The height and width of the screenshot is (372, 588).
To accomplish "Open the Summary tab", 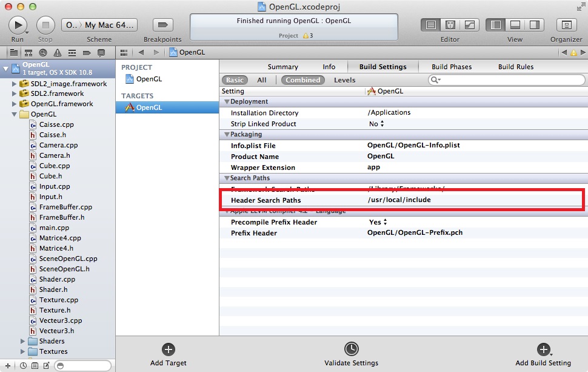I will pos(282,67).
